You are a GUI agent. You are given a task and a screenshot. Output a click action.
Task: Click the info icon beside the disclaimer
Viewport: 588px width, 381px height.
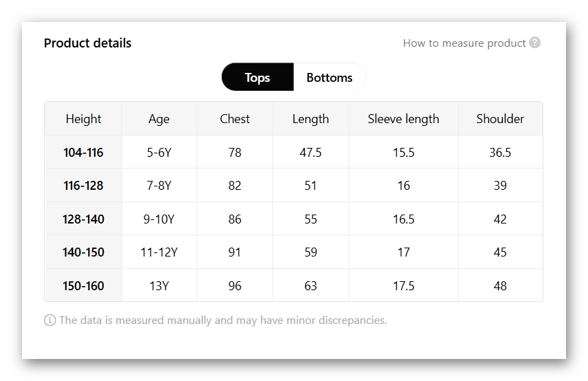[50, 320]
